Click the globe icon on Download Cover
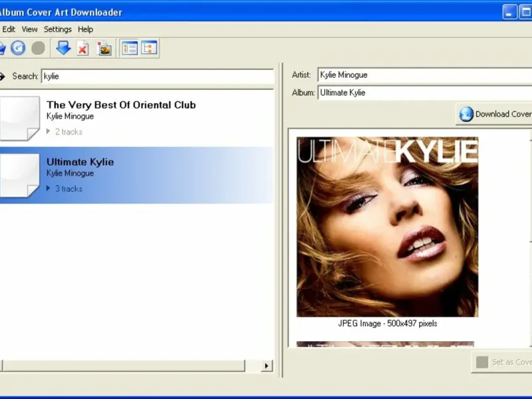Viewport: 532px width, 399px height. click(466, 114)
